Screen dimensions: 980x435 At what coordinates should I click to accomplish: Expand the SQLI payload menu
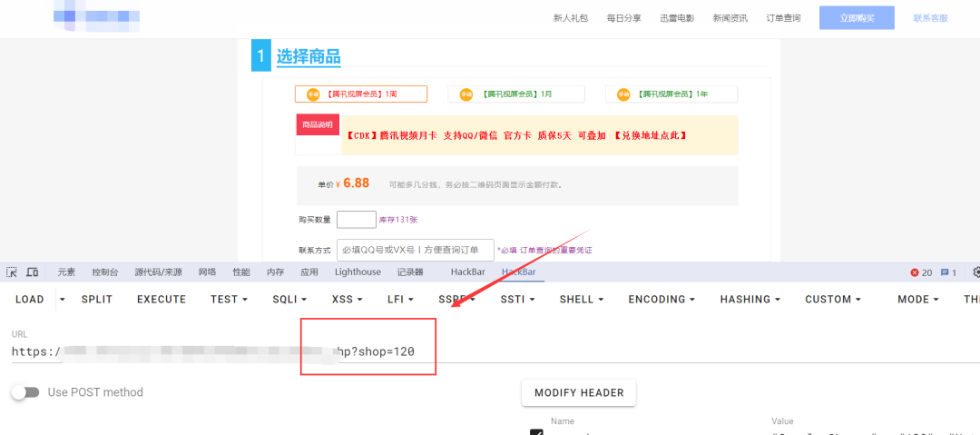289,299
